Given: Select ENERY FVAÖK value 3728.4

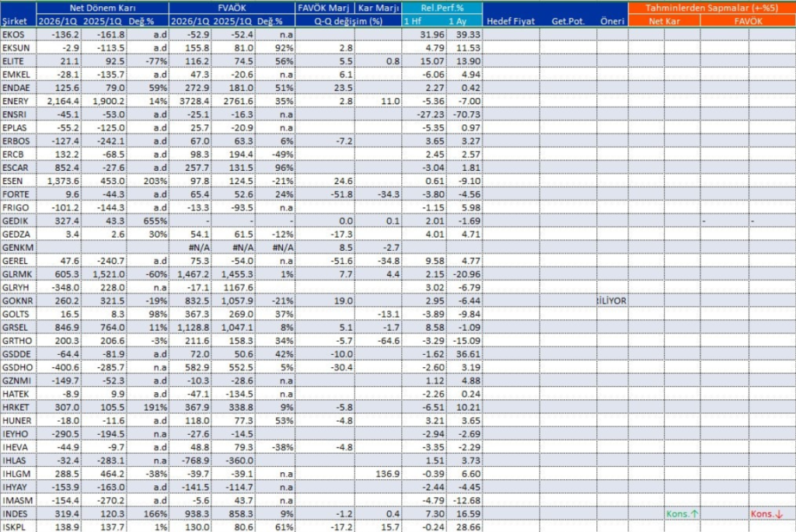Looking at the screenshot, I should pyautogui.click(x=194, y=101).
